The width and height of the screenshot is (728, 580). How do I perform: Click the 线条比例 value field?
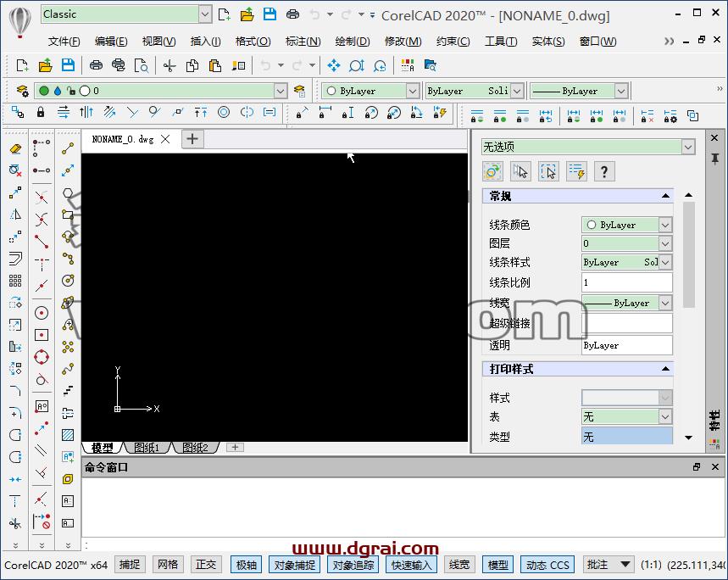click(x=627, y=282)
